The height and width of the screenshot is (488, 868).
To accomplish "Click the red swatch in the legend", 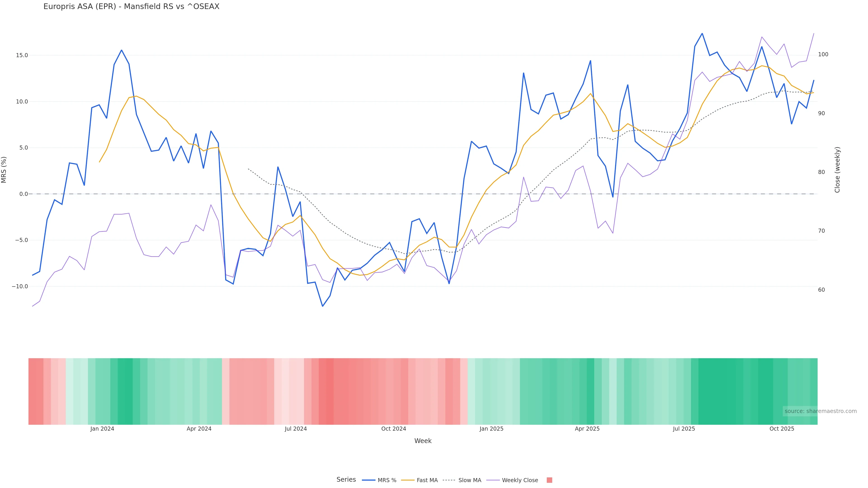I will coord(549,480).
